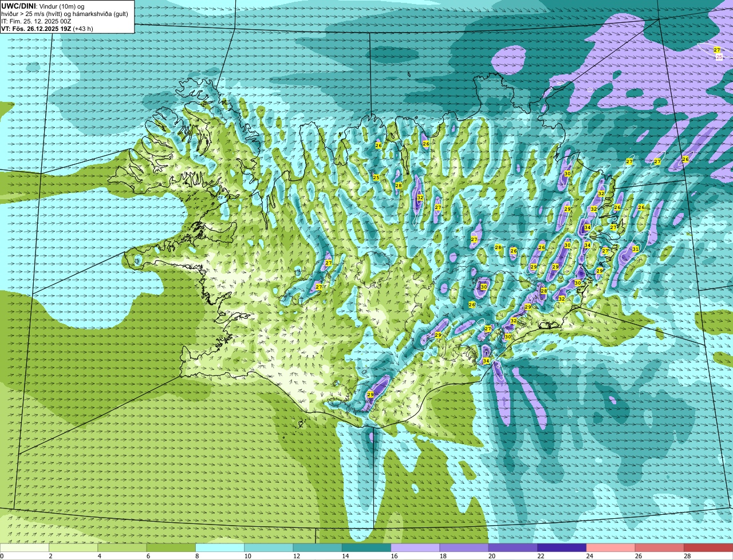Viewport: 733px width, 560px height.
Task: Click the white '25' gust label at top right
Action: [719, 57]
